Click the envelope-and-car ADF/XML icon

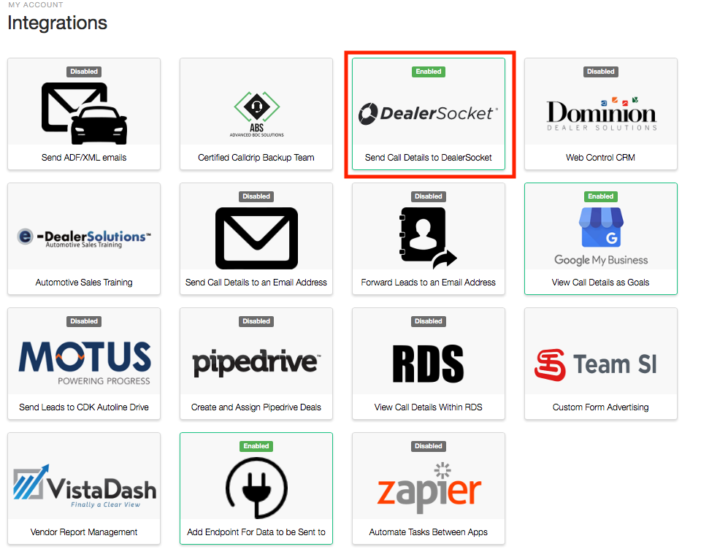pyautogui.click(x=84, y=113)
